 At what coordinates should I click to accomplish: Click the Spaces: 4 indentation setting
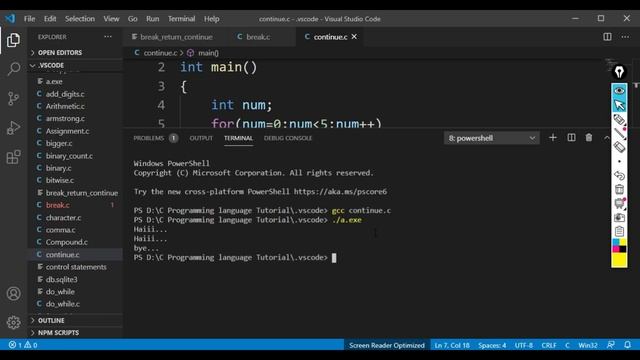492,345
